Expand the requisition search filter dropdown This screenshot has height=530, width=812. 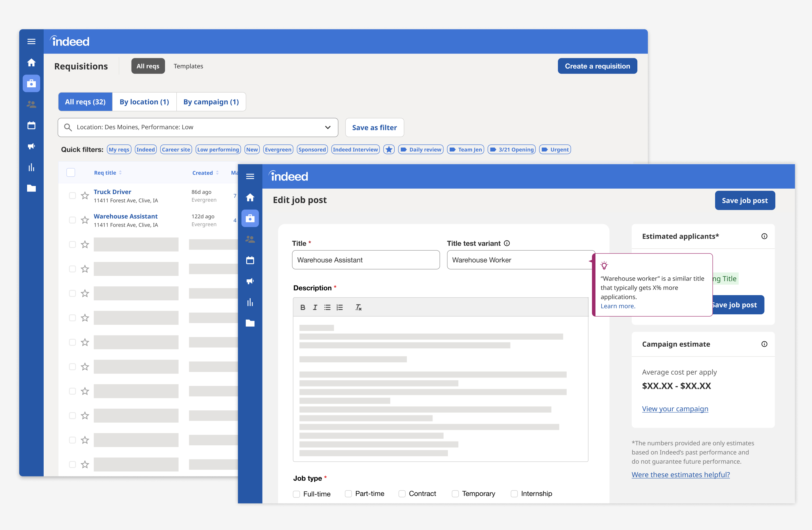tap(327, 127)
